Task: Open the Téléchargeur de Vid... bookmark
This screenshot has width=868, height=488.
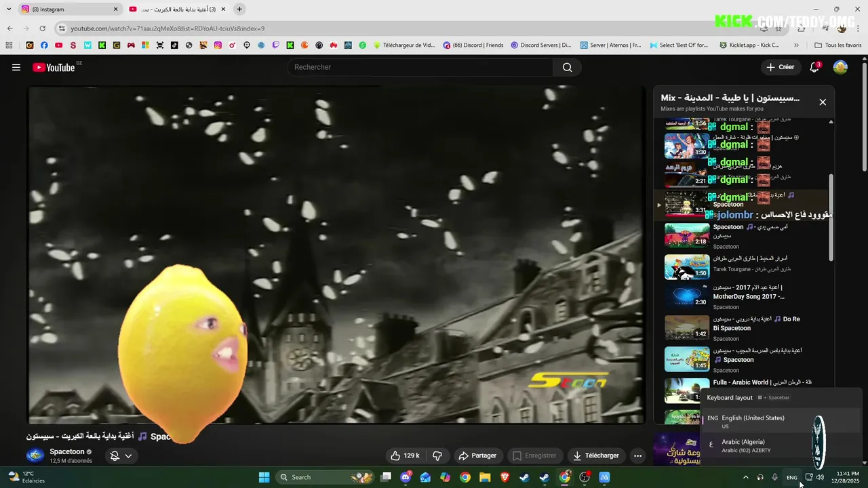Action: tap(405, 45)
